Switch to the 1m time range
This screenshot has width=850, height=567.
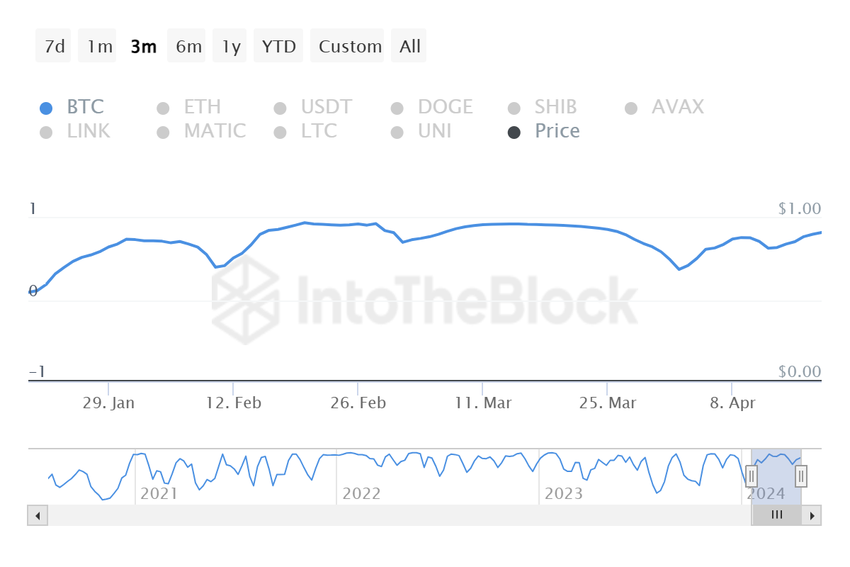click(99, 46)
